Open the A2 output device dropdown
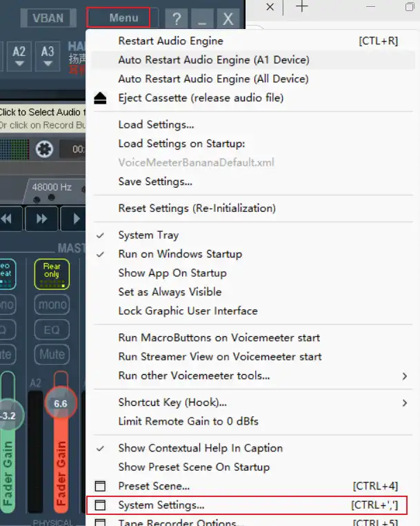The height and width of the screenshot is (526, 420). pyautogui.click(x=19, y=56)
